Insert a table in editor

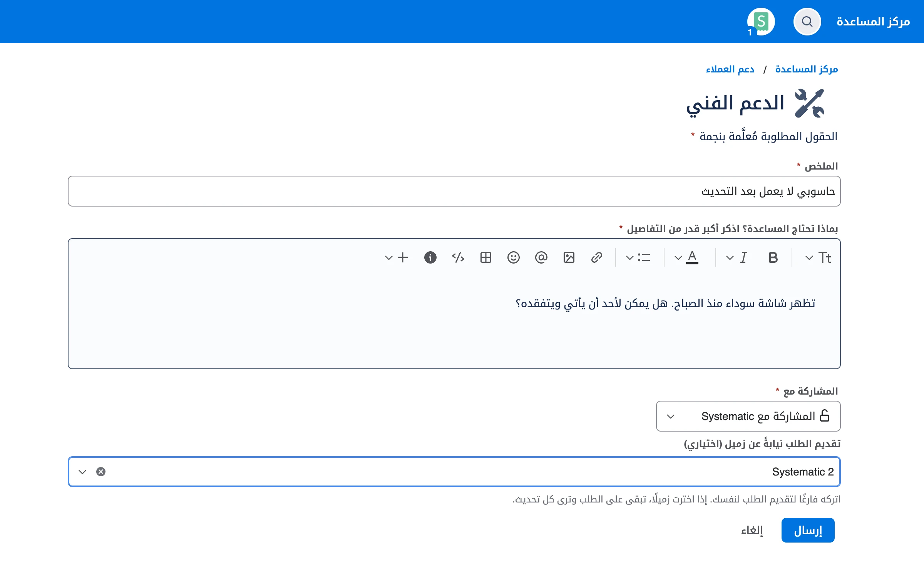[x=485, y=257]
